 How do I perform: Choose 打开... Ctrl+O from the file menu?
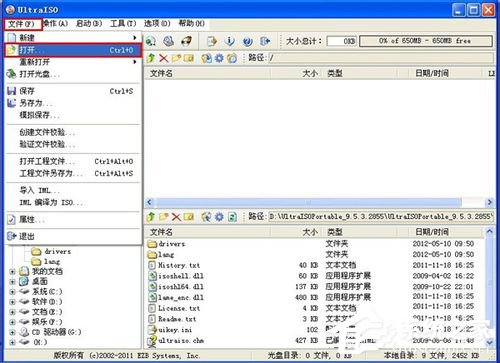pos(73,50)
